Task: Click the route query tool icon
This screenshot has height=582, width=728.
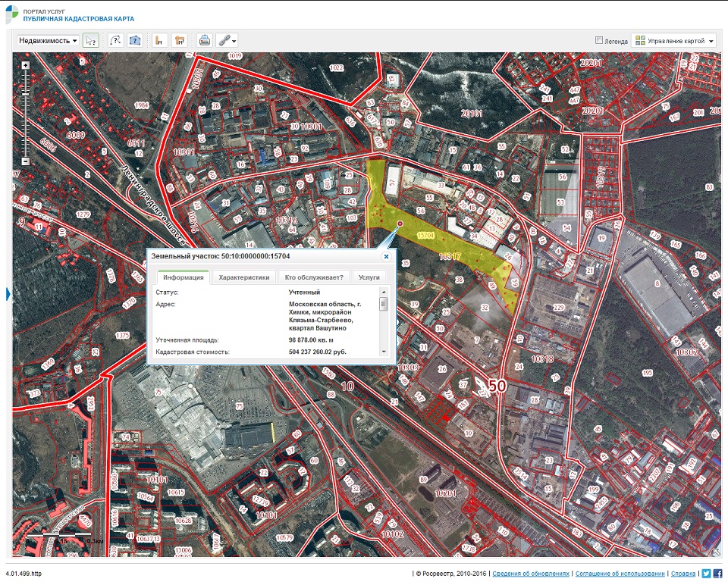Action: (116, 41)
